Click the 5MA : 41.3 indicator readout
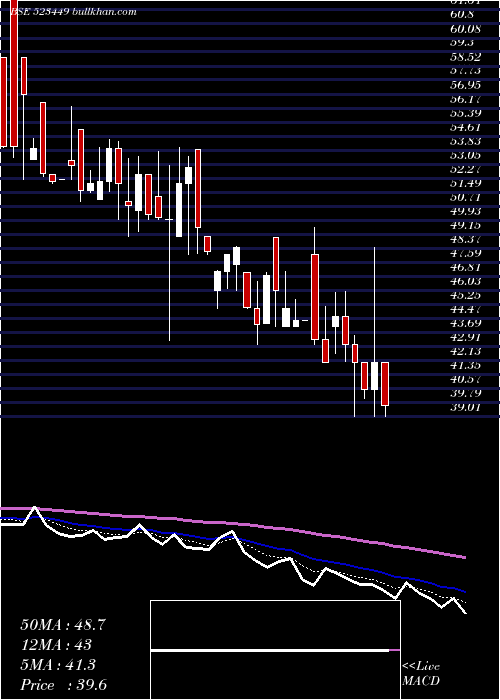The height and width of the screenshot is (700, 500). click(x=58, y=665)
